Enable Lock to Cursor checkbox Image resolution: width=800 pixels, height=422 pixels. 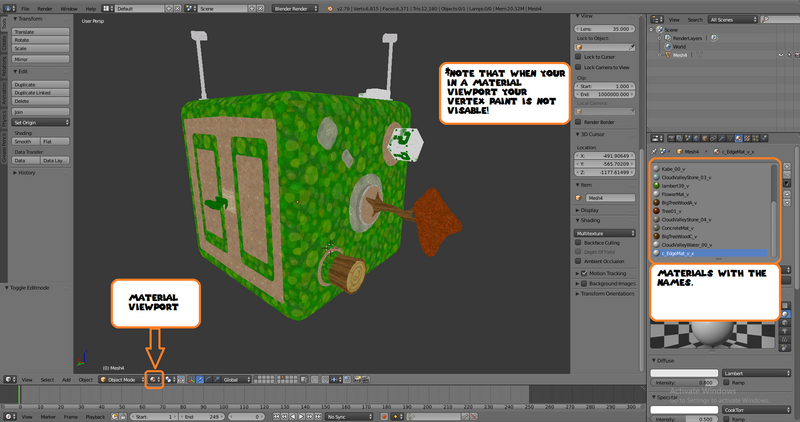point(578,57)
